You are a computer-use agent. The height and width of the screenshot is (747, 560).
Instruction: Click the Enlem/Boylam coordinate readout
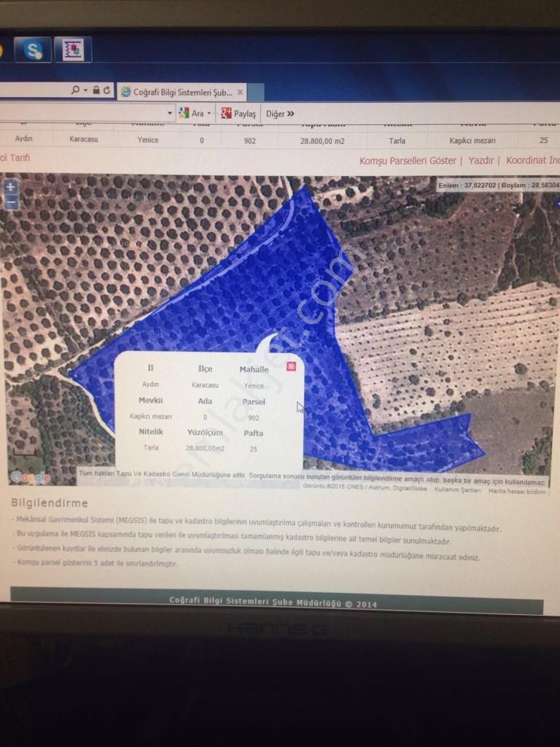pos(497,185)
